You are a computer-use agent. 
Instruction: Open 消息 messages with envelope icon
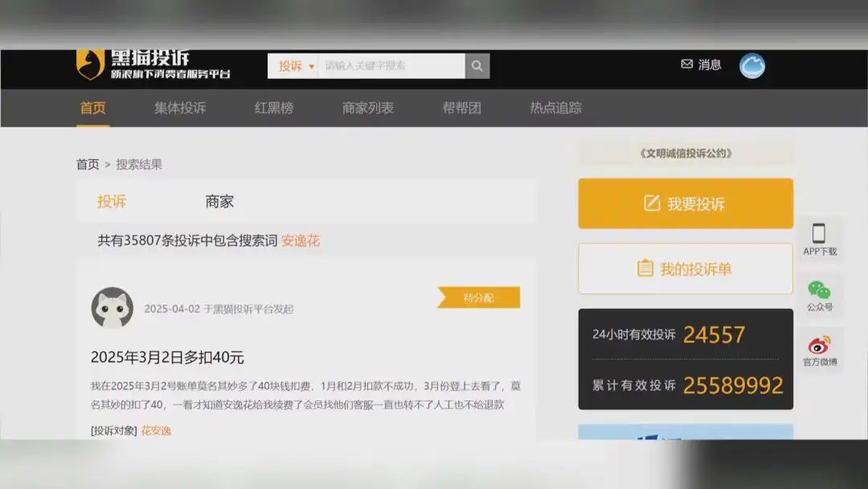(701, 65)
